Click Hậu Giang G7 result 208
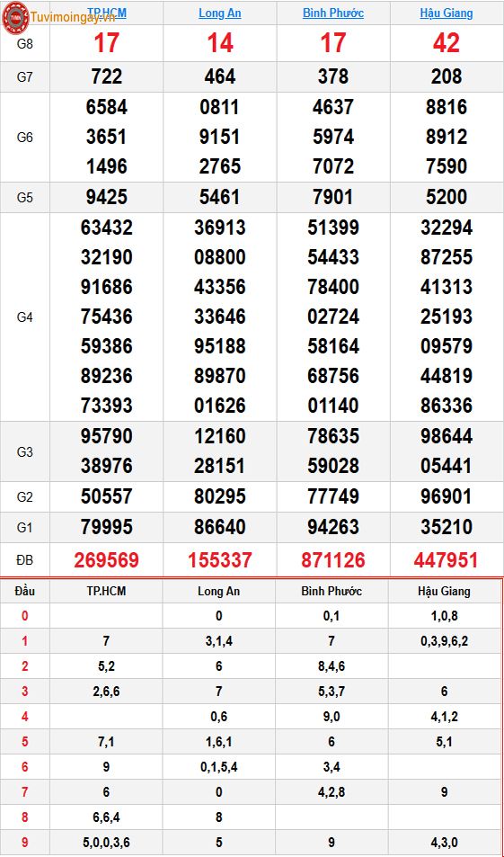Image resolution: width=504 pixels, height=857 pixels. 447,76
